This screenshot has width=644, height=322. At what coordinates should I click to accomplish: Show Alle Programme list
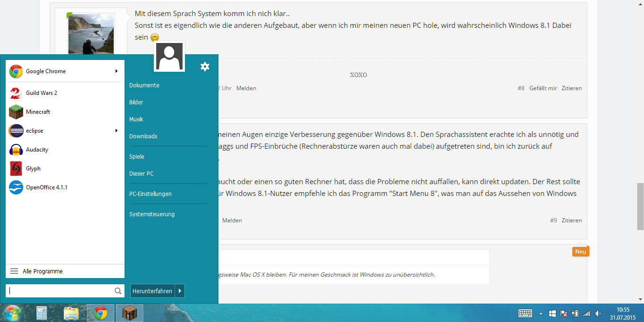[65, 271]
